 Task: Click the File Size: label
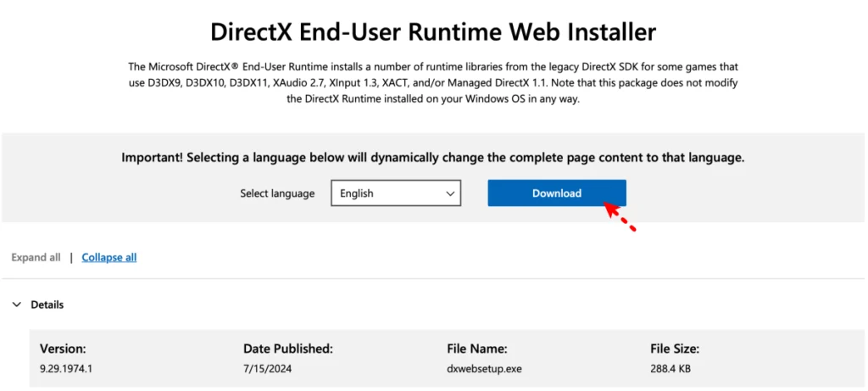pos(675,349)
